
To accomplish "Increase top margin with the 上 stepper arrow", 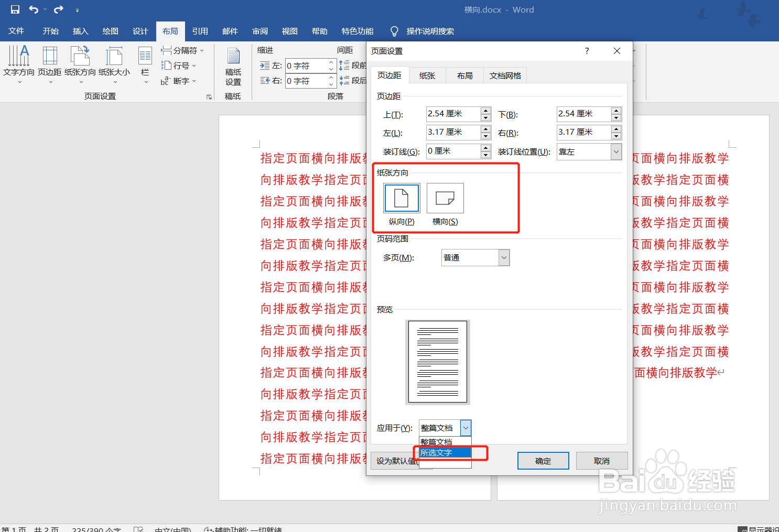I will (x=486, y=111).
